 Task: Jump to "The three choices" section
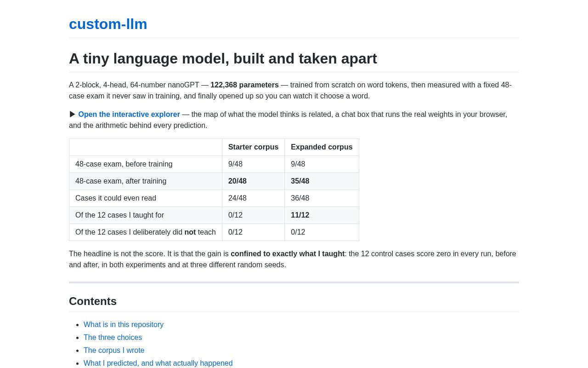tap(113, 337)
